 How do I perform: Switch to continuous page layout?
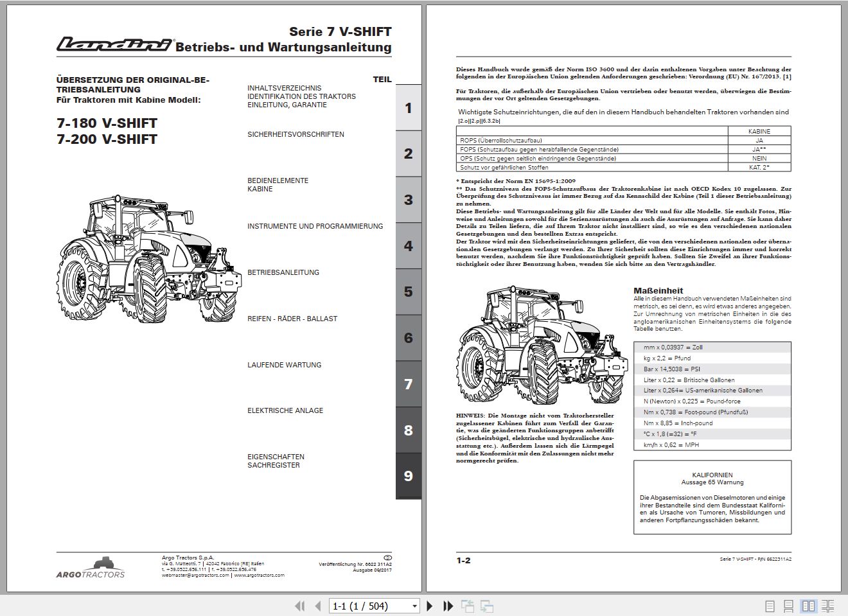coord(790,606)
